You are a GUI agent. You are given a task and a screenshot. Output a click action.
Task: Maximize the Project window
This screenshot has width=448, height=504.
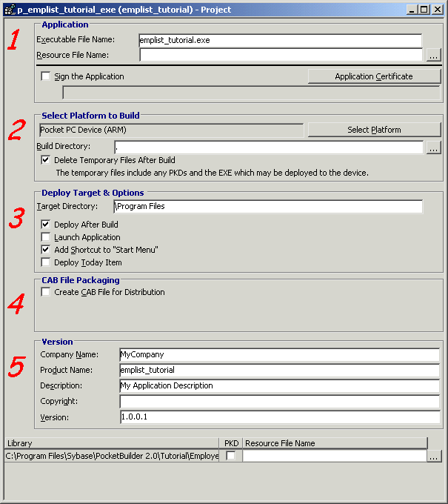coord(424,10)
